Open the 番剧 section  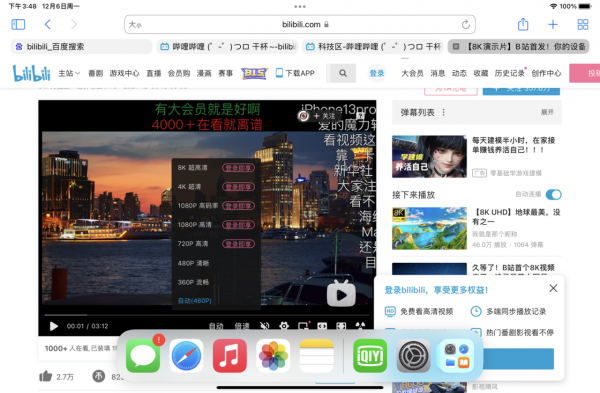click(95, 73)
